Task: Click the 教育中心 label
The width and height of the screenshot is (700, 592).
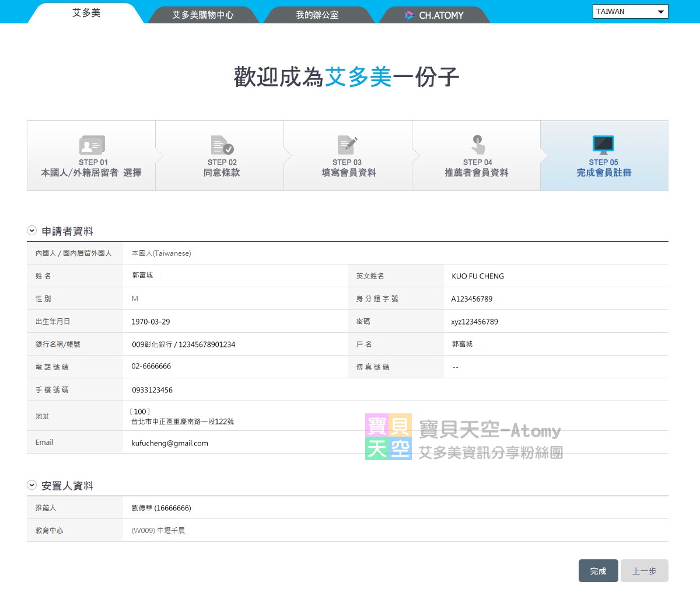Action: tap(49, 531)
